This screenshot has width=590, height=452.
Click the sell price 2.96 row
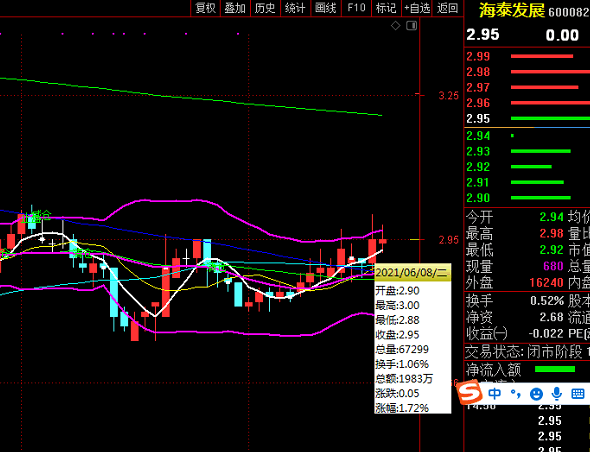[x=528, y=103]
